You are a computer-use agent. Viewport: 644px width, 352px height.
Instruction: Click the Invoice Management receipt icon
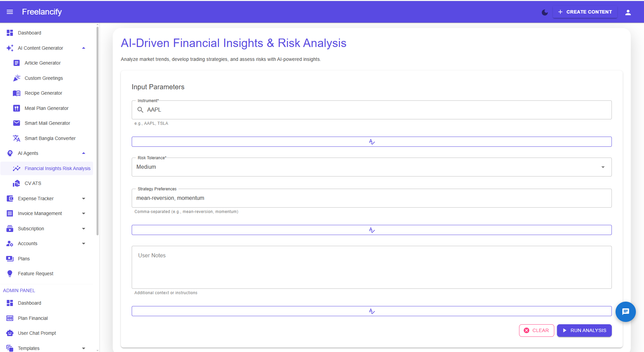[x=10, y=213]
